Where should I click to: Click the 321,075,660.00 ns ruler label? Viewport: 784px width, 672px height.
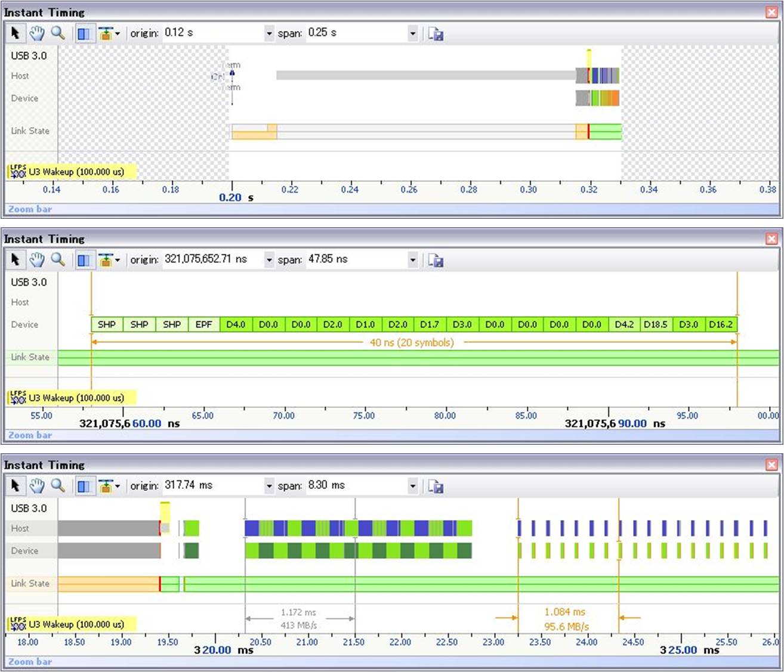pyautogui.click(x=129, y=423)
